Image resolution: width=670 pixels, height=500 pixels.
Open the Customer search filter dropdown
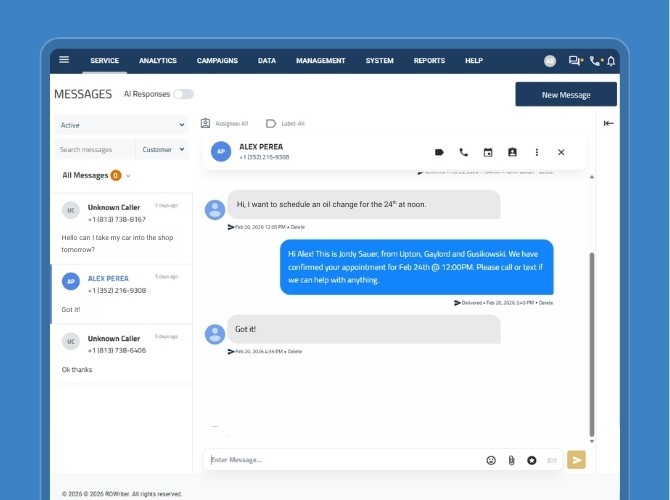[162, 149]
